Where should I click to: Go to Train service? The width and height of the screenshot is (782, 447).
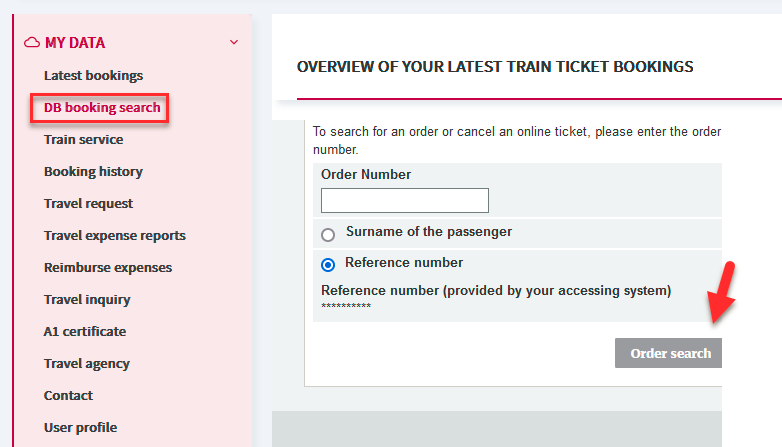click(83, 139)
